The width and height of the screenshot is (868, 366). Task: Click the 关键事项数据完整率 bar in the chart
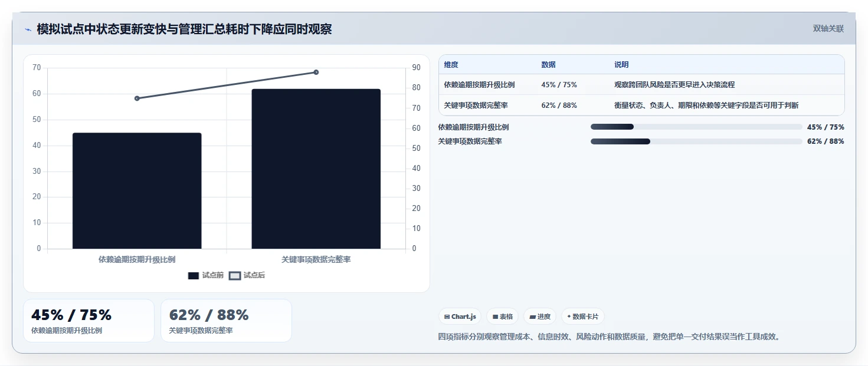click(x=316, y=169)
